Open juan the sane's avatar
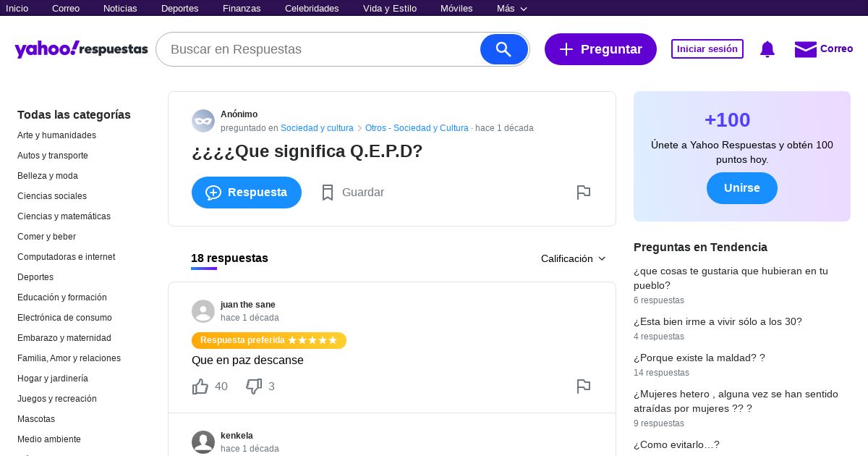This screenshot has width=868, height=456. pos(203,311)
